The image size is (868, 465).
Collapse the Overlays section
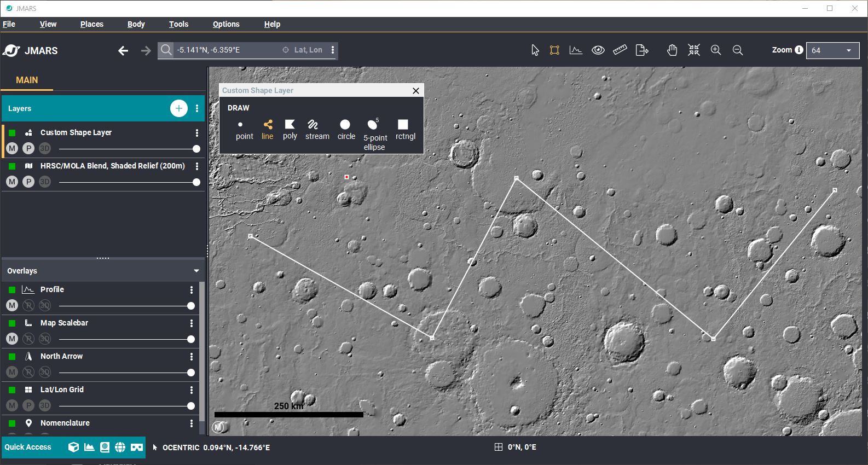pos(196,271)
